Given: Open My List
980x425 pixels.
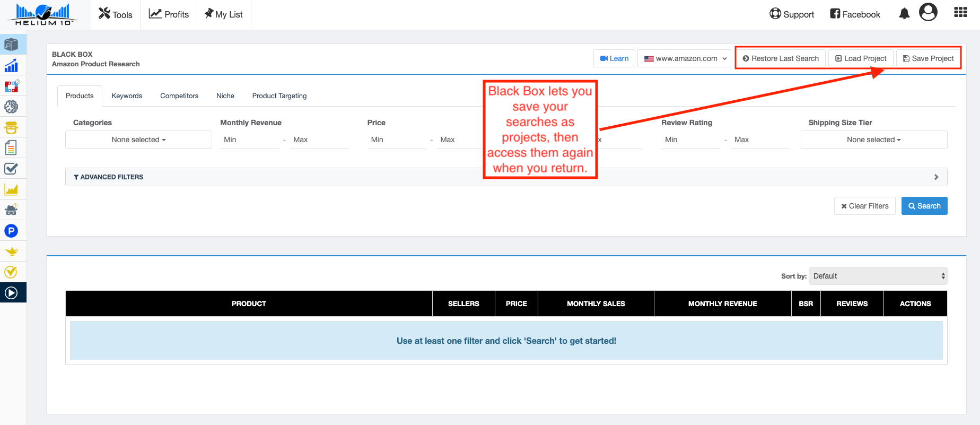Looking at the screenshot, I should point(224,14).
